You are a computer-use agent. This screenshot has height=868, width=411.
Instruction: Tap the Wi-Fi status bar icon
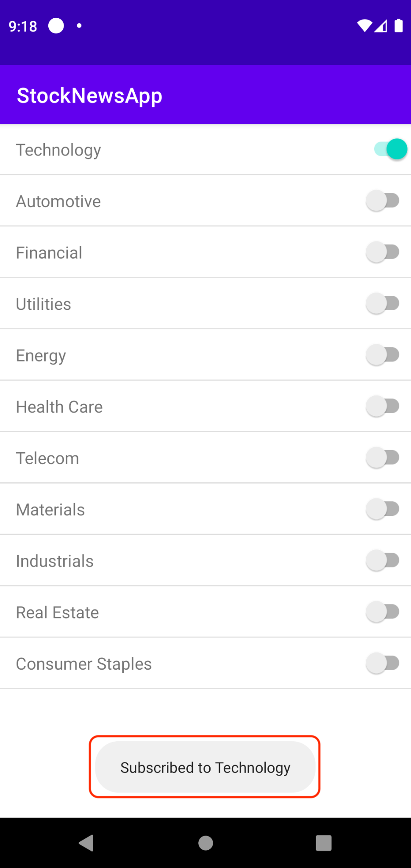pyautogui.click(x=364, y=26)
